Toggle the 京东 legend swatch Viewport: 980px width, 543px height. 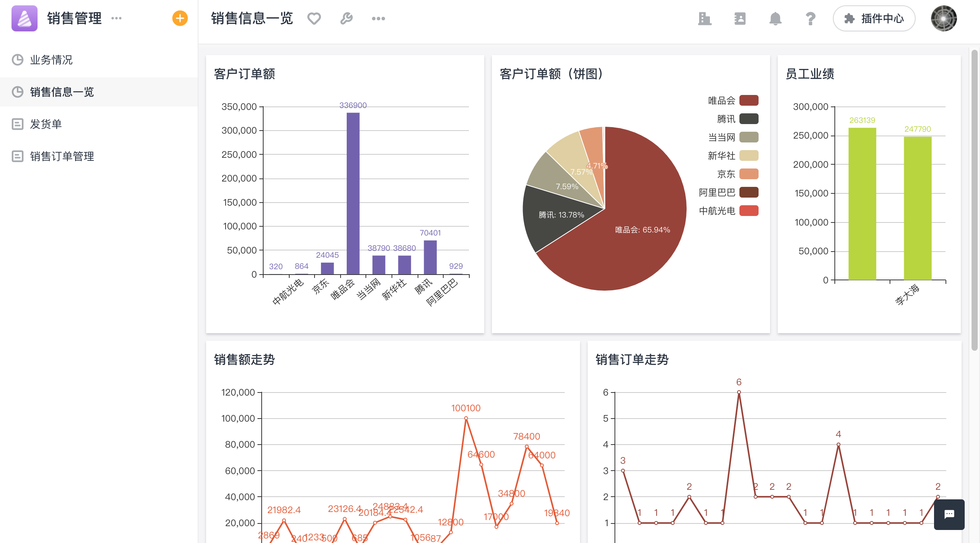pos(749,174)
